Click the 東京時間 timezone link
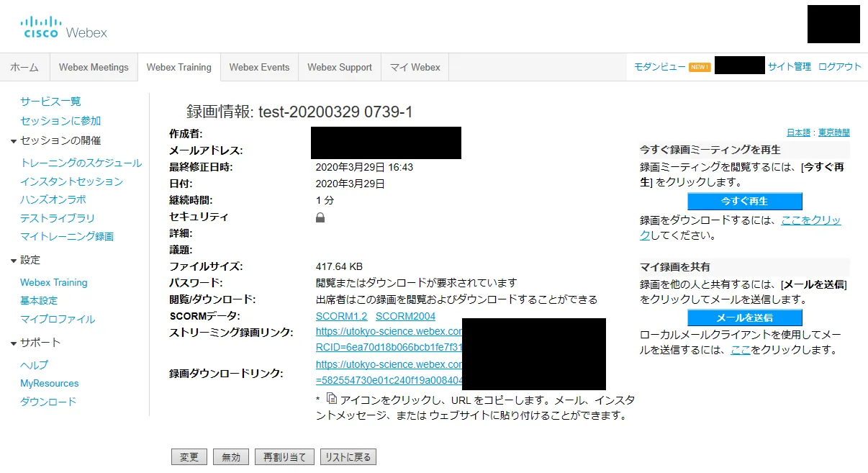 pyautogui.click(x=833, y=132)
